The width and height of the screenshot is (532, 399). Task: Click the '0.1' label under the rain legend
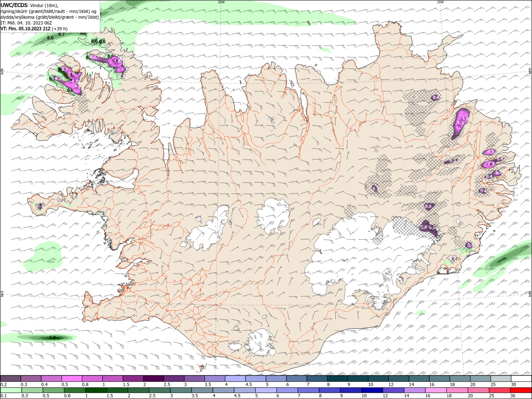(3, 396)
